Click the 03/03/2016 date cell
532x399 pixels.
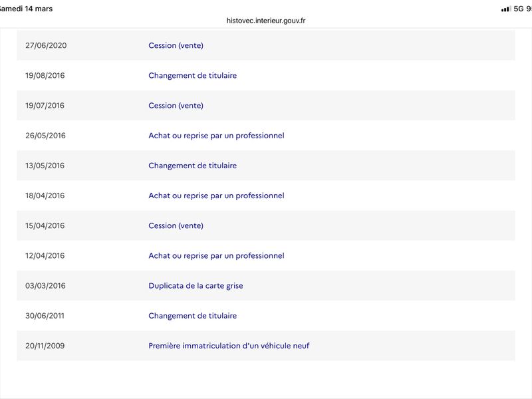(45, 286)
